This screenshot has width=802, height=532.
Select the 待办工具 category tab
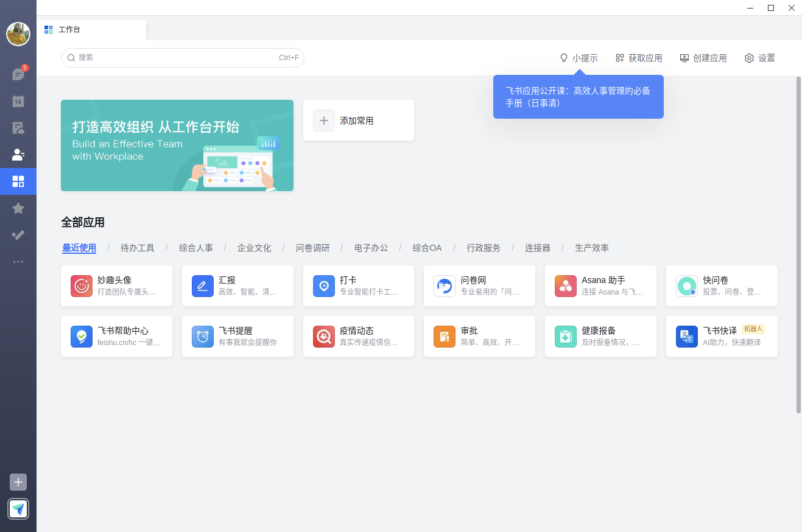click(x=138, y=248)
